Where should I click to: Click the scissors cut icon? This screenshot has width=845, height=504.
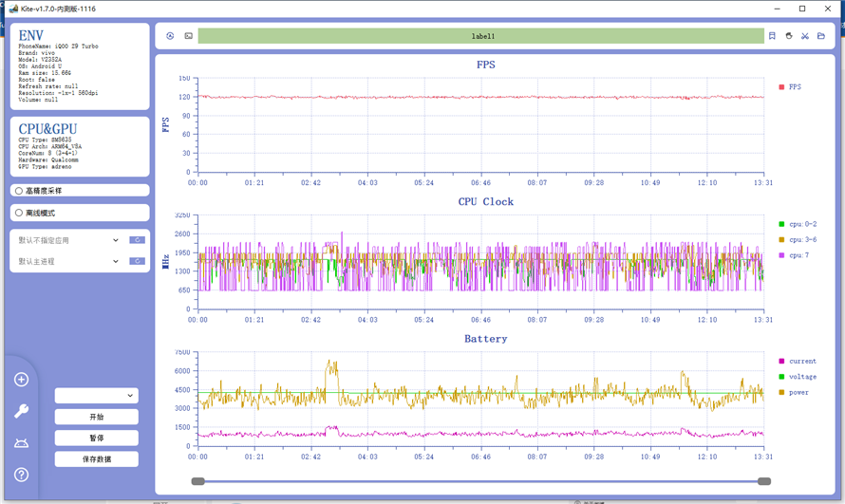tap(804, 36)
